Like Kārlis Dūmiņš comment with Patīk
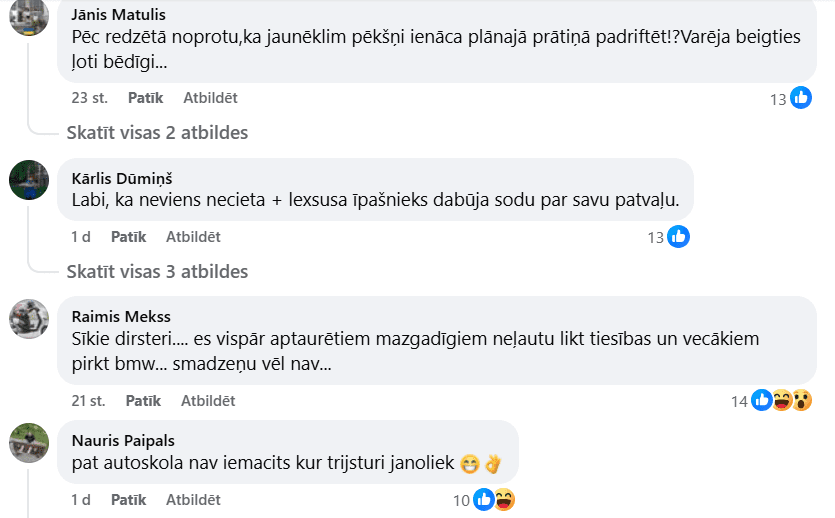The width and height of the screenshot is (835, 518). tap(128, 237)
